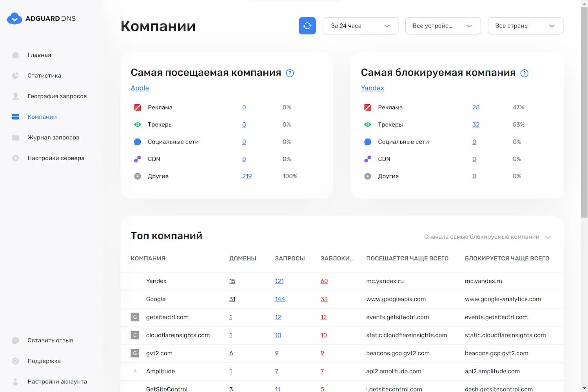Viewport: 588px width, 392px height.
Task: Open Журнал запросов in the sidebar
Action: coord(53,138)
